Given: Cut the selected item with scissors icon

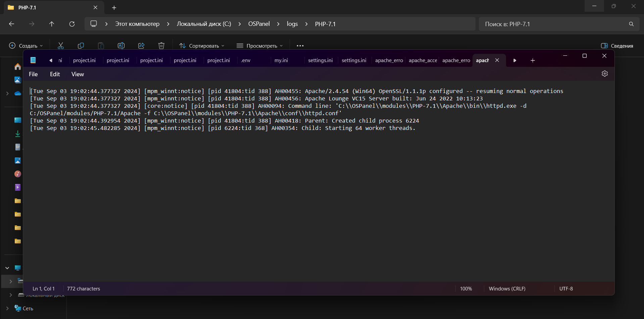Looking at the screenshot, I should coord(61,46).
